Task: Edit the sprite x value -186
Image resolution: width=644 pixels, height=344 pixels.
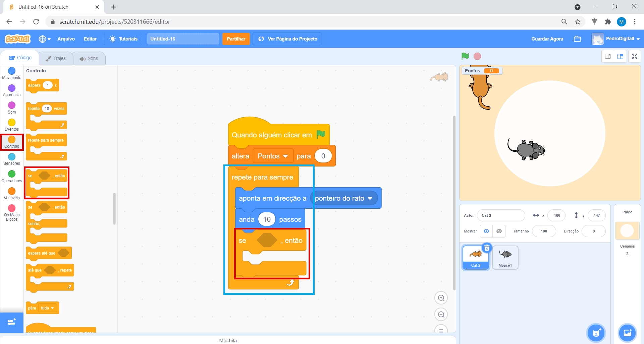Action: [556, 215]
